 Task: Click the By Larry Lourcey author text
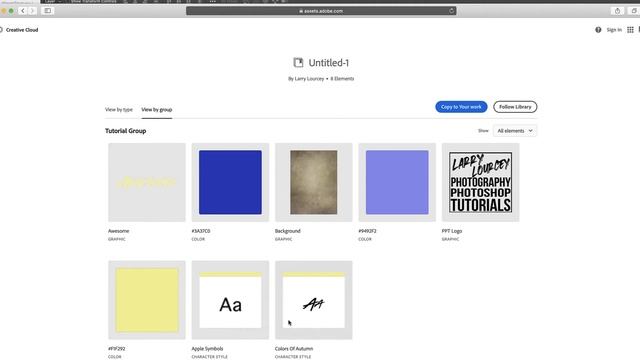pos(306,78)
